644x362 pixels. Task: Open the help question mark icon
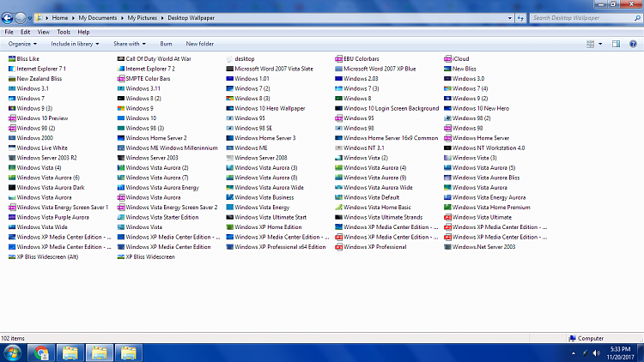[x=633, y=44]
